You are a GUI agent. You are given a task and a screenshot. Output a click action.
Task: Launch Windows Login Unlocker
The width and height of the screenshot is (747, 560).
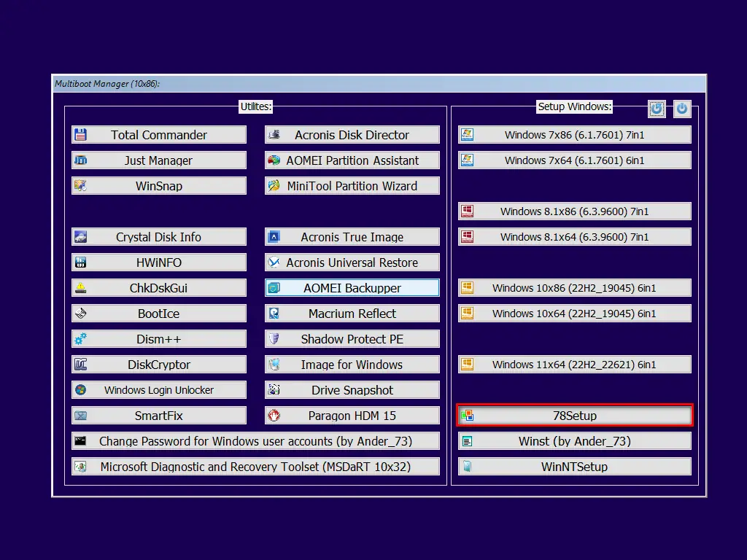159,389
